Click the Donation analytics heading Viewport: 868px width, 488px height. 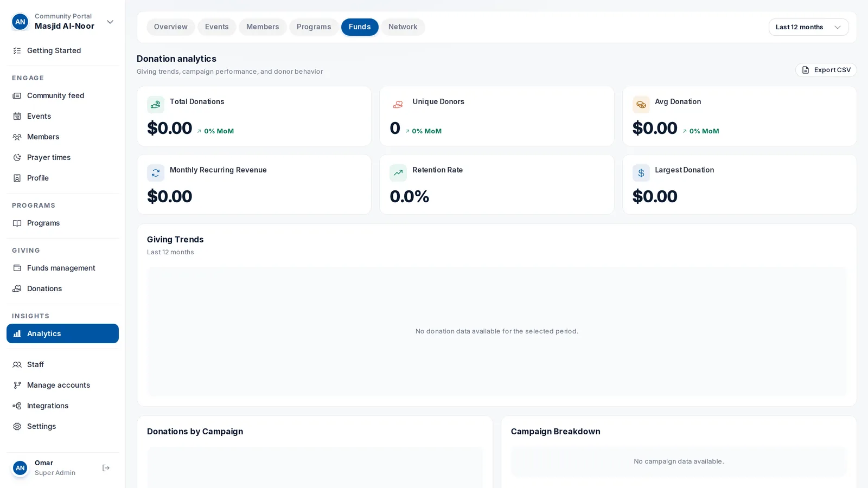pos(176,59)
